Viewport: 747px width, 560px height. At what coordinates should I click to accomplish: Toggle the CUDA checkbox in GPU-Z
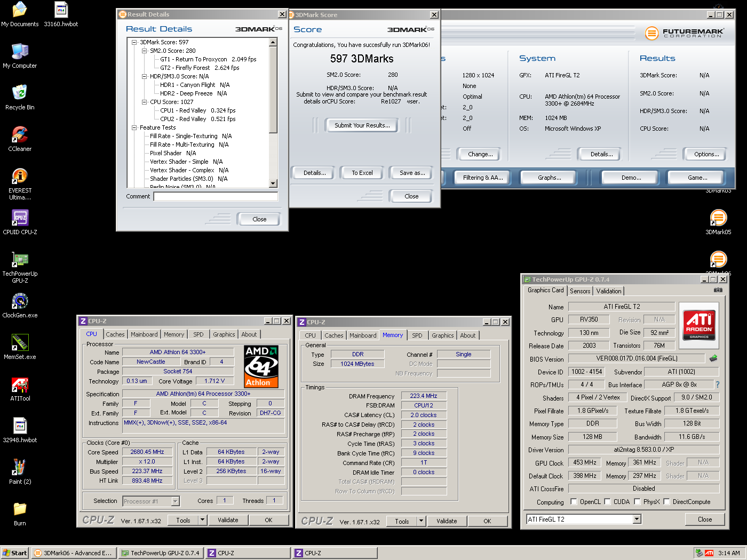point(607,502)
